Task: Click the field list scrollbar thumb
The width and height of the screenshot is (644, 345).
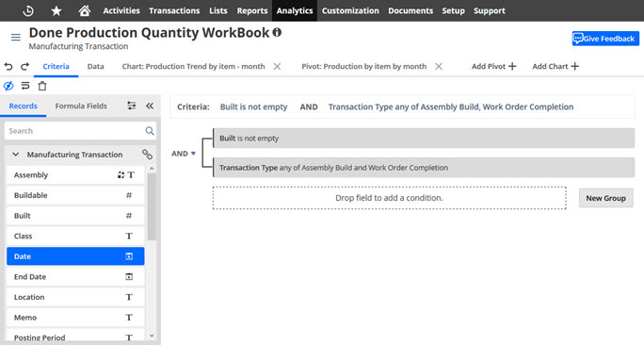Action: [x=152, y=206]
